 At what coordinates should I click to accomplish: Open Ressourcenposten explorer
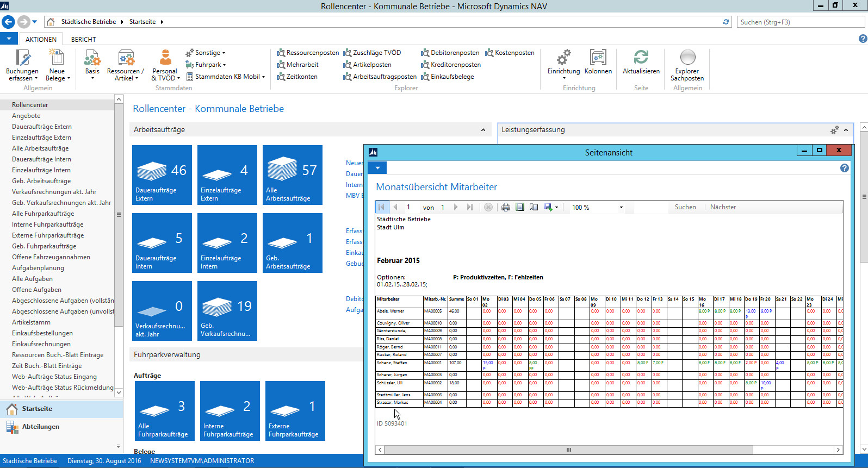coord(308,53)
